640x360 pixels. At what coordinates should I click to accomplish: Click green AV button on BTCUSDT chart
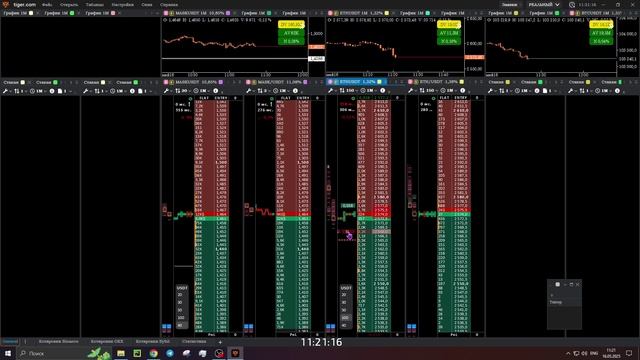(601, 33)
